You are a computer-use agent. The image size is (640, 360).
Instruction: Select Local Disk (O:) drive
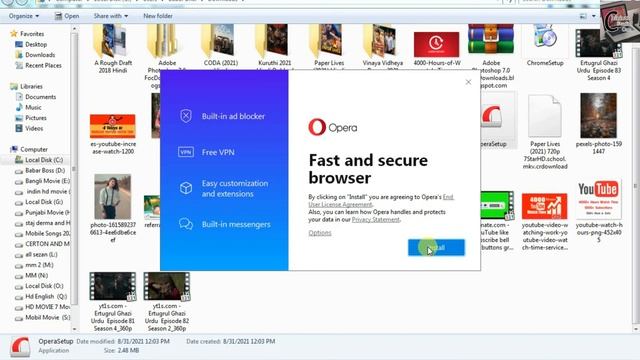point(39,286)
